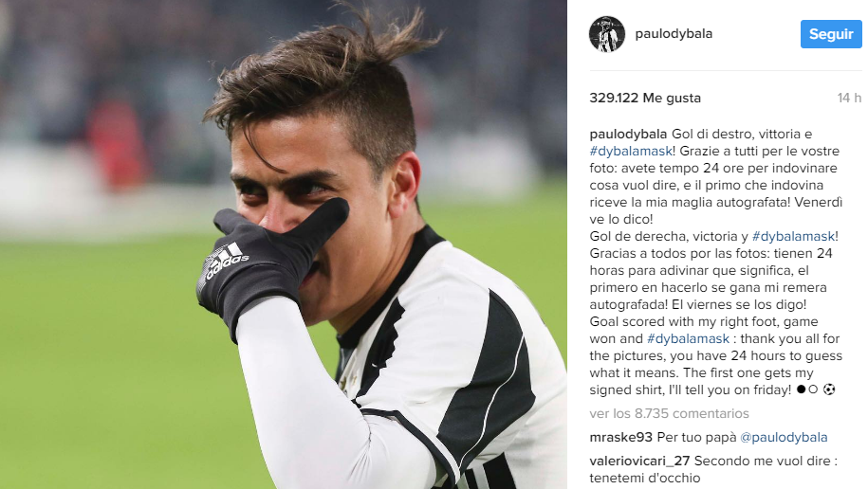Open commenter mraske93 profile
This screenshot has width=868, height=489.
pos(620,437)
